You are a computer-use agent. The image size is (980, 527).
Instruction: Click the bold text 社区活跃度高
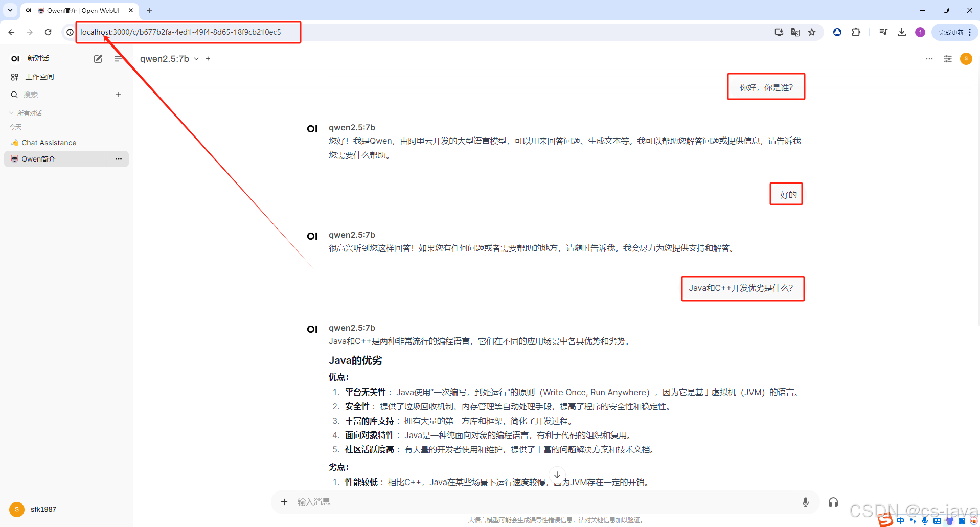pos(370,449)
